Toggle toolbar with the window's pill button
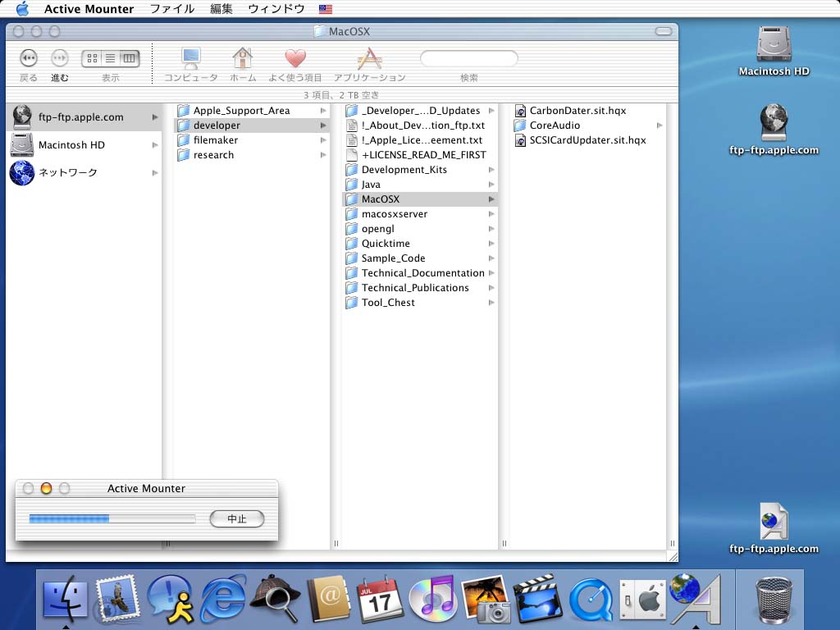 point(663,31)
